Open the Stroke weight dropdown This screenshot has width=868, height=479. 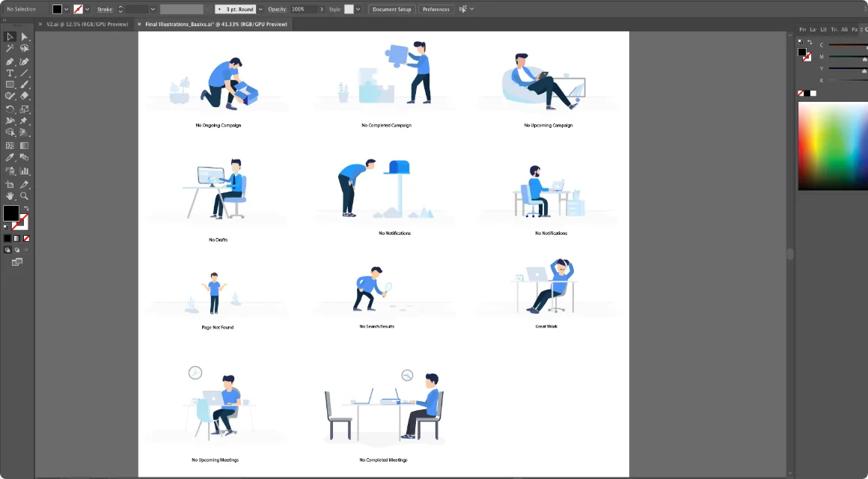tap(153, 10)
